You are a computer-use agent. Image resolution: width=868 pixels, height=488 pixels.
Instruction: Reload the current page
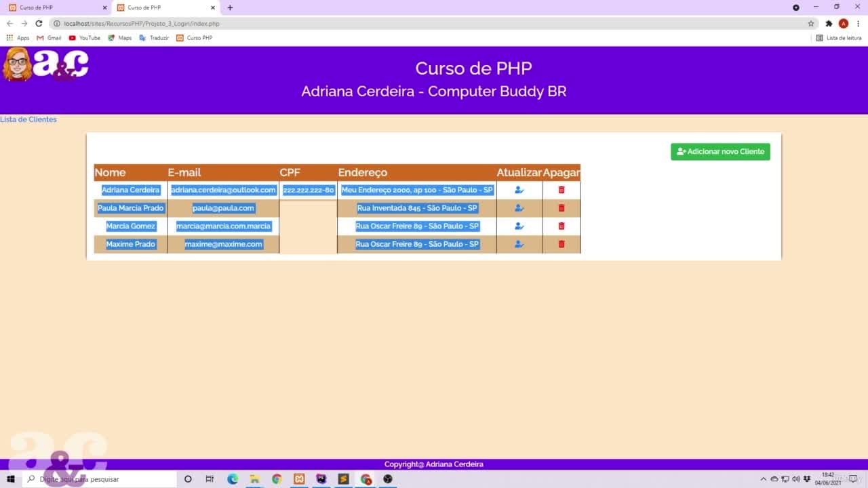39,23
